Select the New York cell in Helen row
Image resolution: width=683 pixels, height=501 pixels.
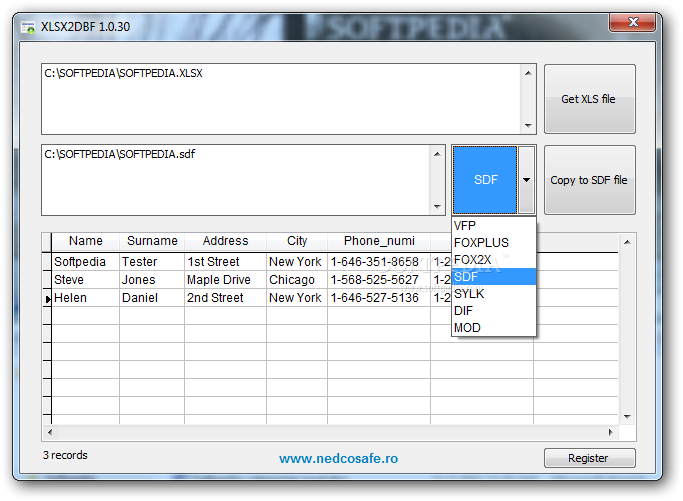297,298
